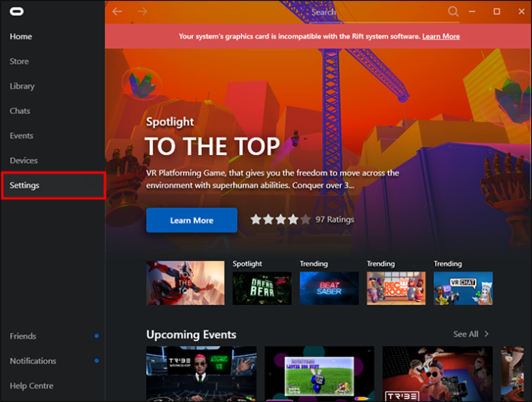Select the VRChat trending thumbnail
Image resolution: width=532 pixels, height=402 pixels.
pyautogui.click(x=463, y=288)
